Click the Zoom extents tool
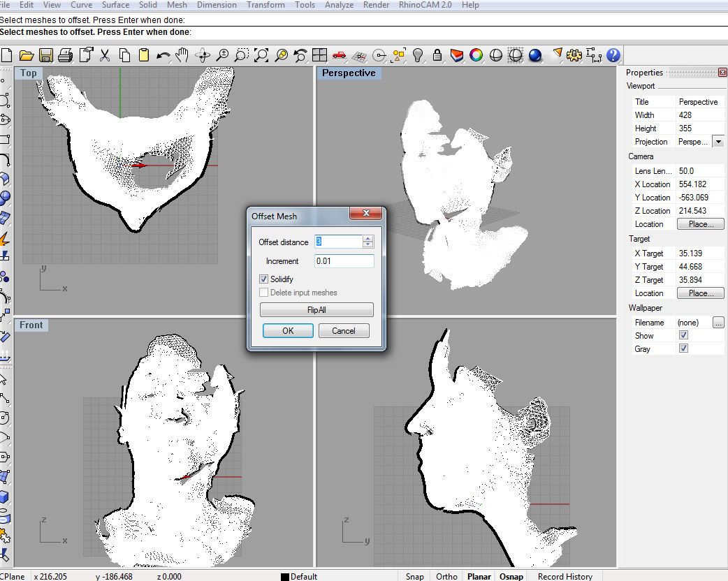Image resolution: width=728 pixels, height=581 pixels. pos(261,54)
